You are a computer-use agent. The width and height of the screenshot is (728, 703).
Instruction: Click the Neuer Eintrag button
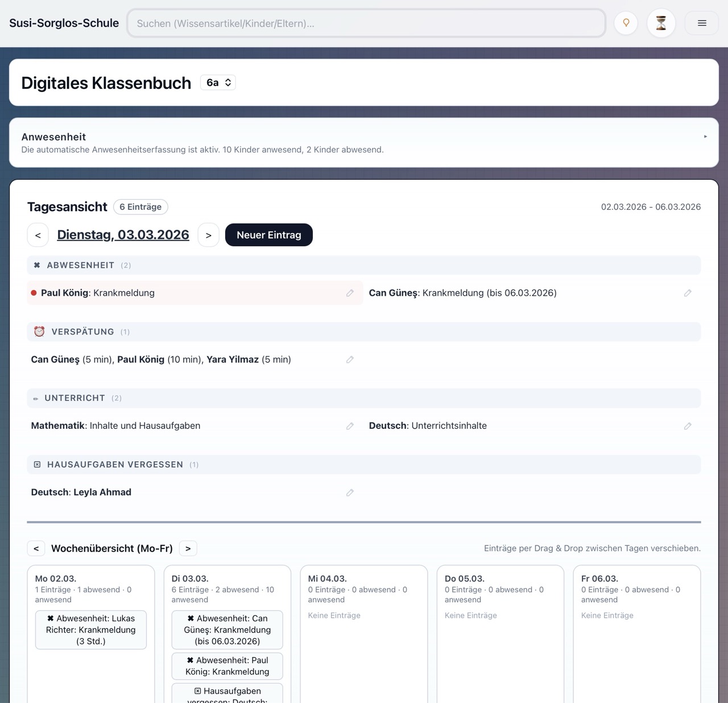(268, 235)
